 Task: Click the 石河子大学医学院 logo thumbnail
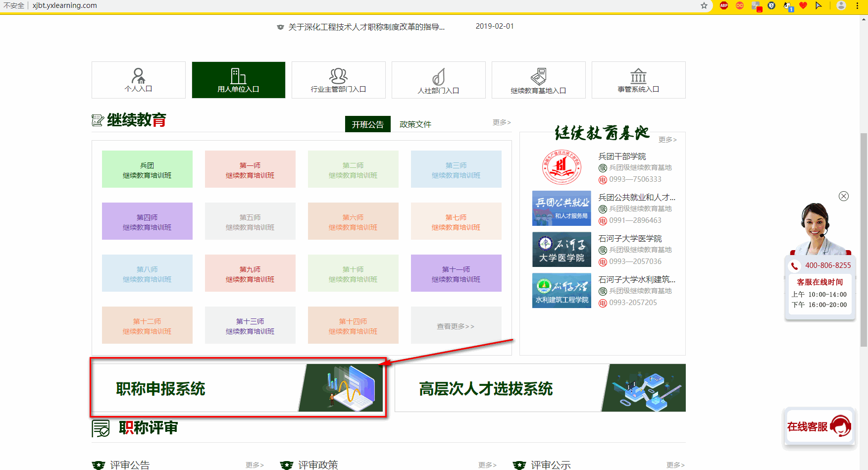(562, 250)
